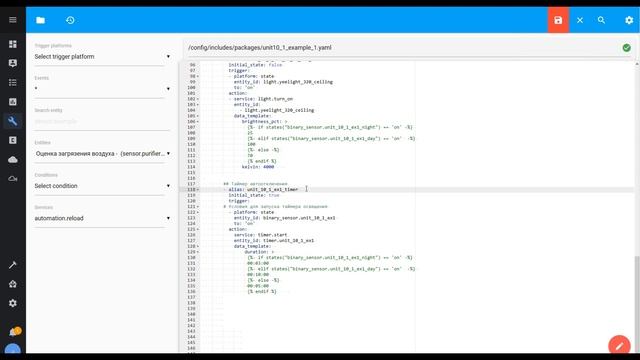Image resolution: width=640 pixels, height=360 pixels.
Task: Click the file path /config/includes/packages/unit10_1_example_1.yaml
Action: [x=260, y=48]
